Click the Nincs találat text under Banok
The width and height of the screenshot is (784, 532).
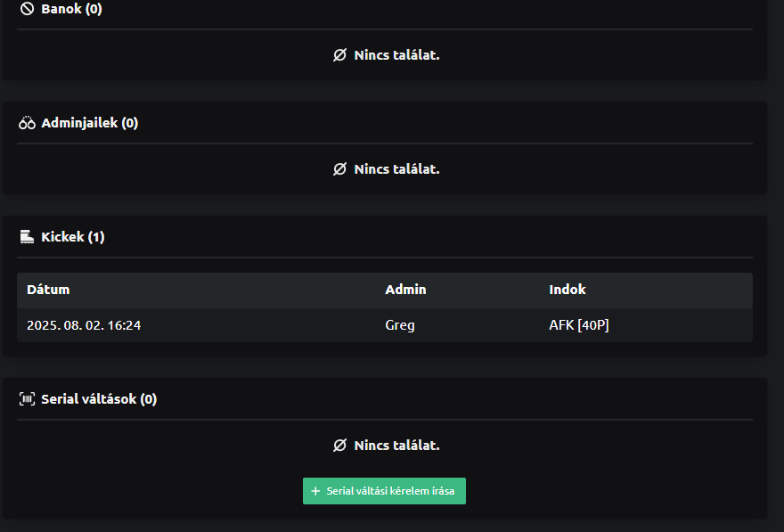point(396,55)
